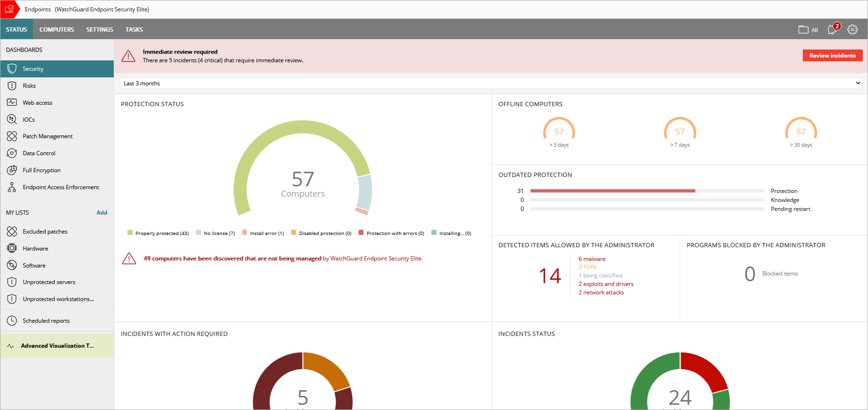Viewport: 868px width, 410px height.
Task: Click the Installing... (0) legend entry
Action: (x=451, y=233)
